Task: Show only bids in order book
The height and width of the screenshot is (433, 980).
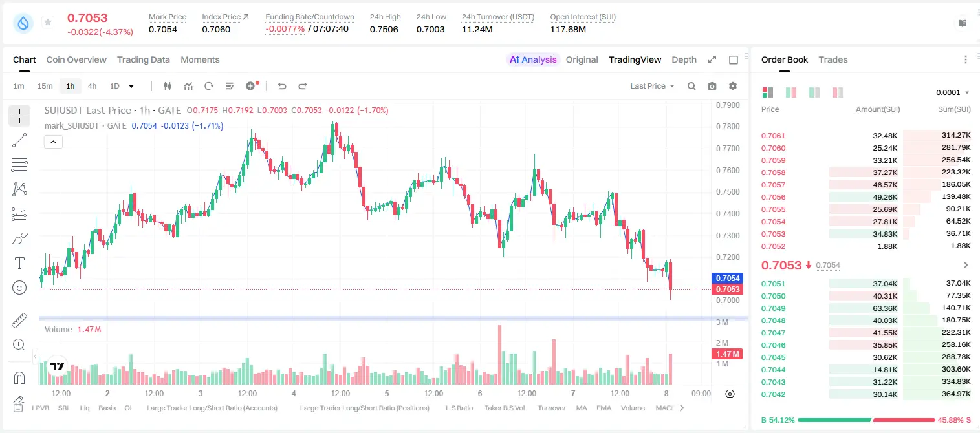Action: pyautogui.click(x=814, y=92)
